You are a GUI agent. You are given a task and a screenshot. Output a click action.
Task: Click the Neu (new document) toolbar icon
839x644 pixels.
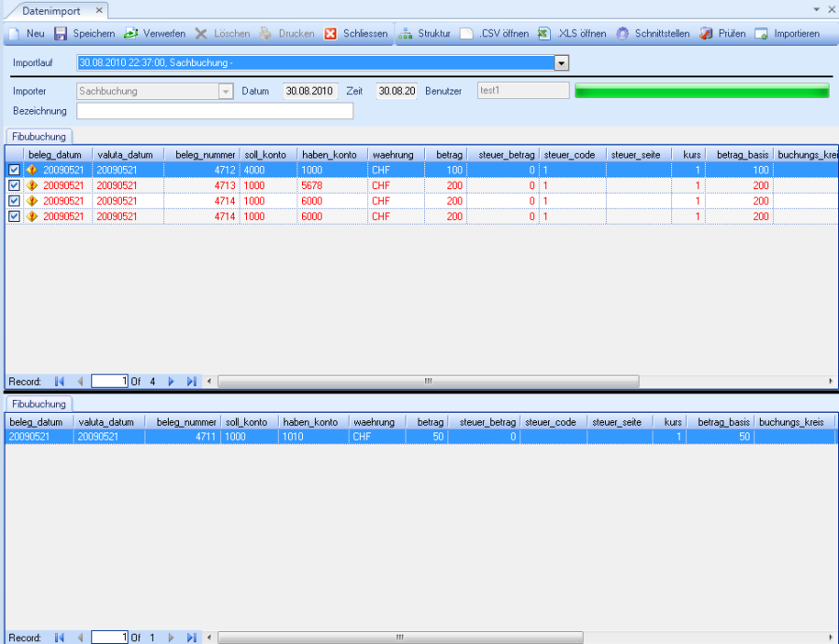(14, 34)
